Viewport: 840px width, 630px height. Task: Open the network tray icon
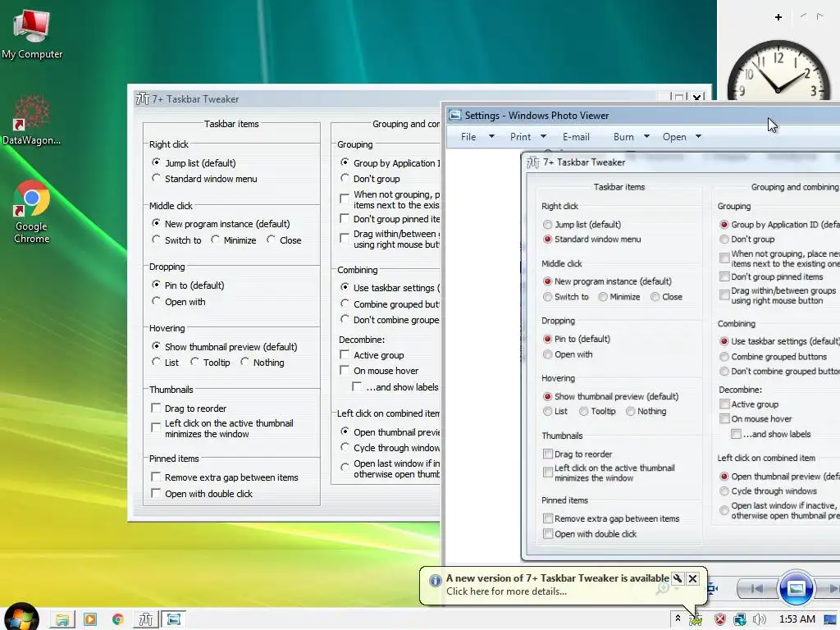point(740,620)
